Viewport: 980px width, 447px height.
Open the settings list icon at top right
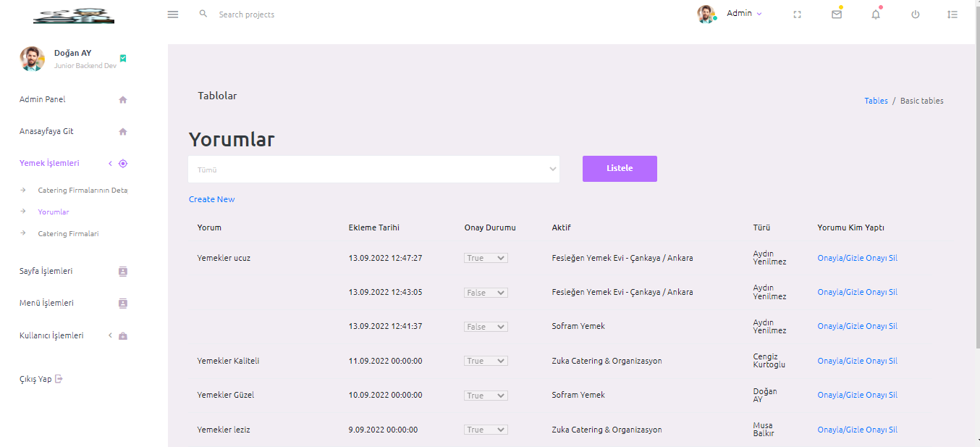(x=952, y=14)
